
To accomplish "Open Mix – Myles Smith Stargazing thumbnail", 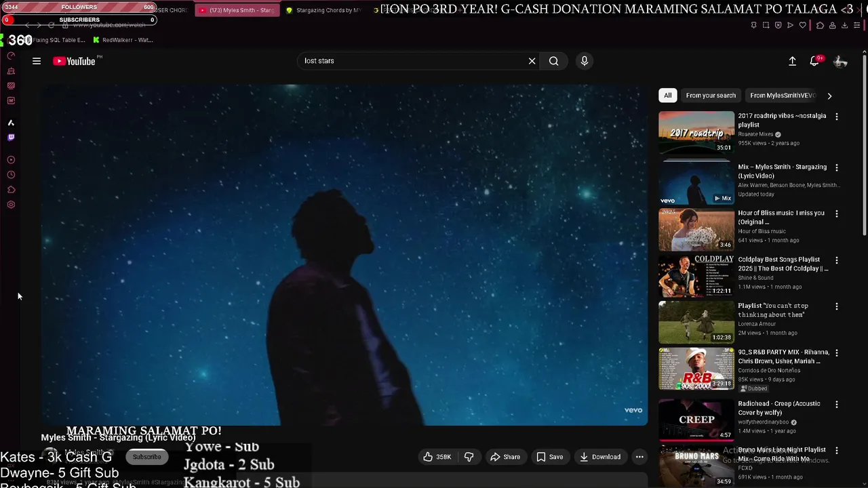I will tap(696, 183).
